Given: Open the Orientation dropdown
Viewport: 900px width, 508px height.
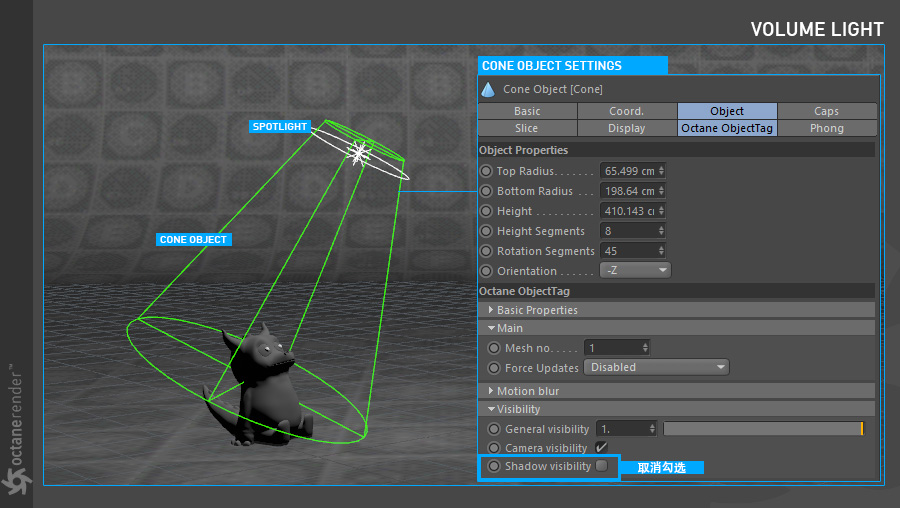Looking at the screenshot, I should click(635, 271).
